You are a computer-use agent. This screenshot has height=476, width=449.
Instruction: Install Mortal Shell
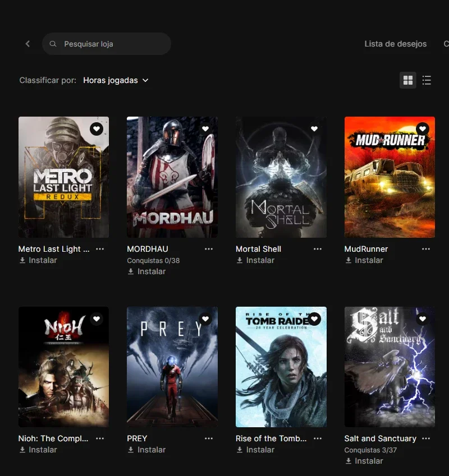255,260
